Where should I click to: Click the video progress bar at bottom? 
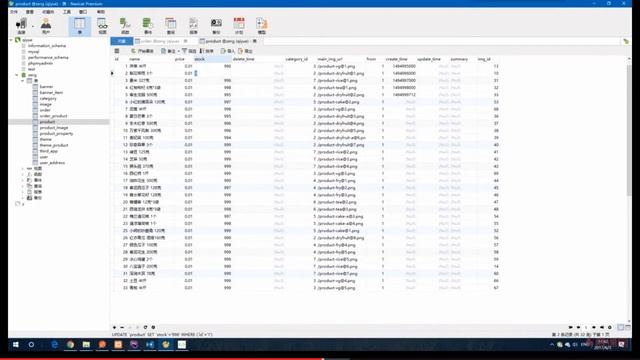320,359
